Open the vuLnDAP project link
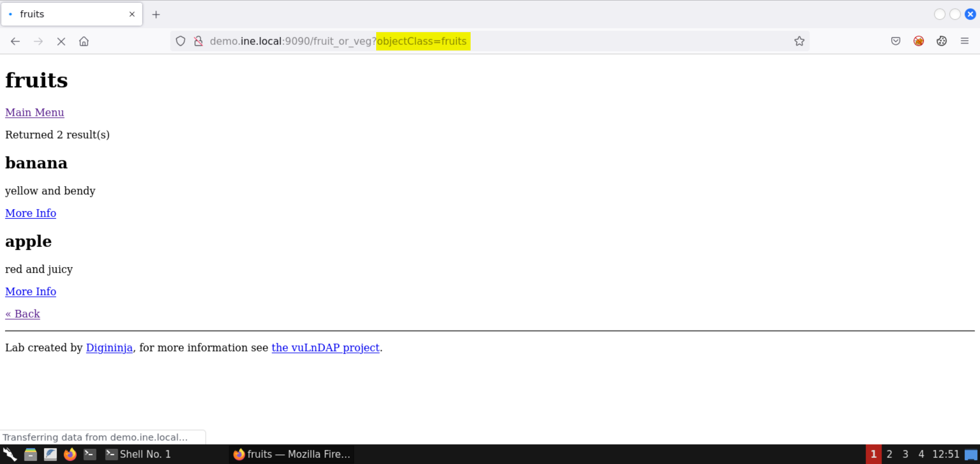The image size is (980, 464). point(326,348)
